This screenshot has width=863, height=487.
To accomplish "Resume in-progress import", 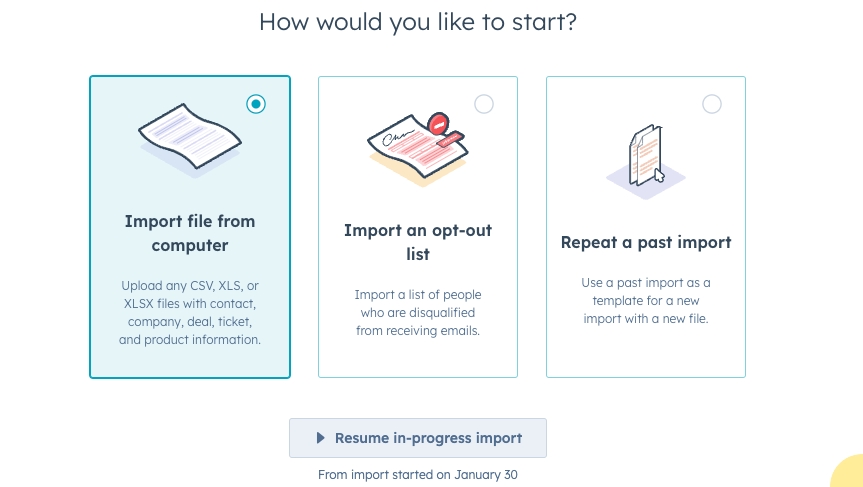I will (x=418, y=438).
